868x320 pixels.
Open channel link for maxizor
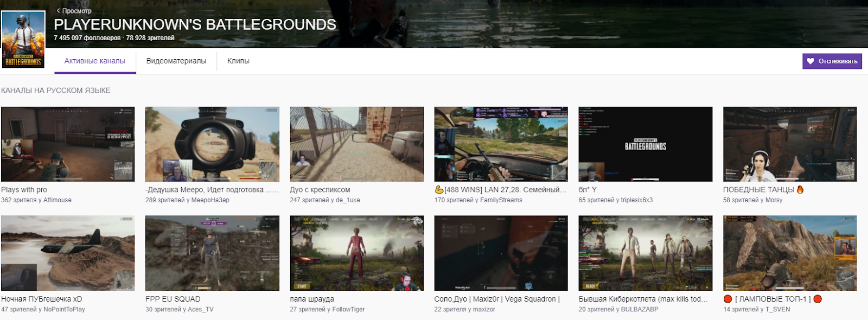[484, 310]
